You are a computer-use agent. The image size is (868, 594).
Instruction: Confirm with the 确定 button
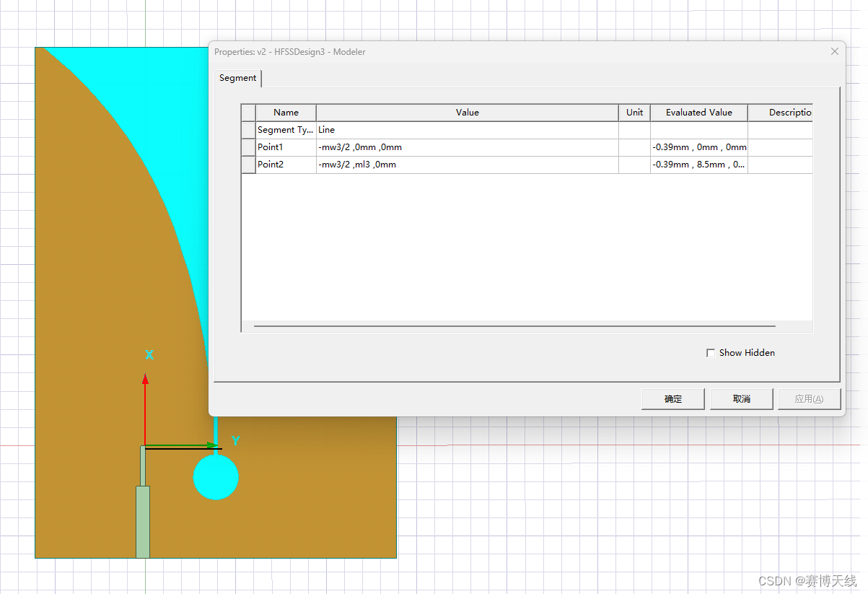(x=672, y=399)
